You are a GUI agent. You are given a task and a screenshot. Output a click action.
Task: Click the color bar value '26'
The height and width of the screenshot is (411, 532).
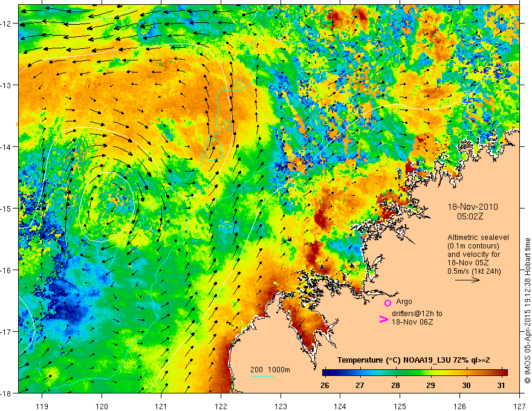[325, 385]
